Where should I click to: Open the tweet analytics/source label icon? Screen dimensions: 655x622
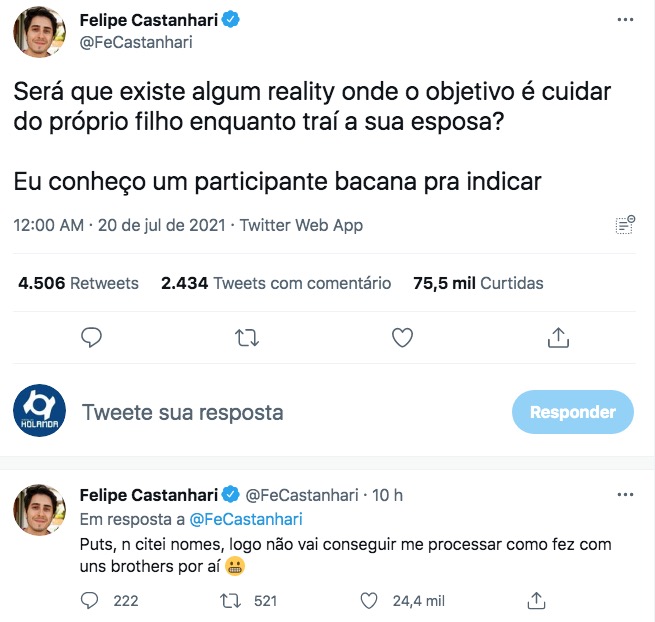pos(625,225)
